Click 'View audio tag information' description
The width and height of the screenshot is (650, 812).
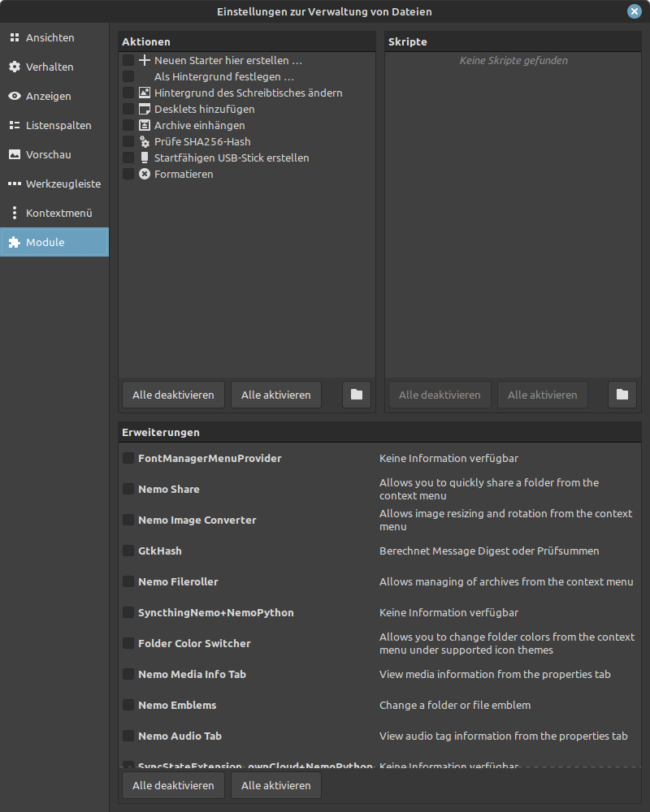click(503, 736)
